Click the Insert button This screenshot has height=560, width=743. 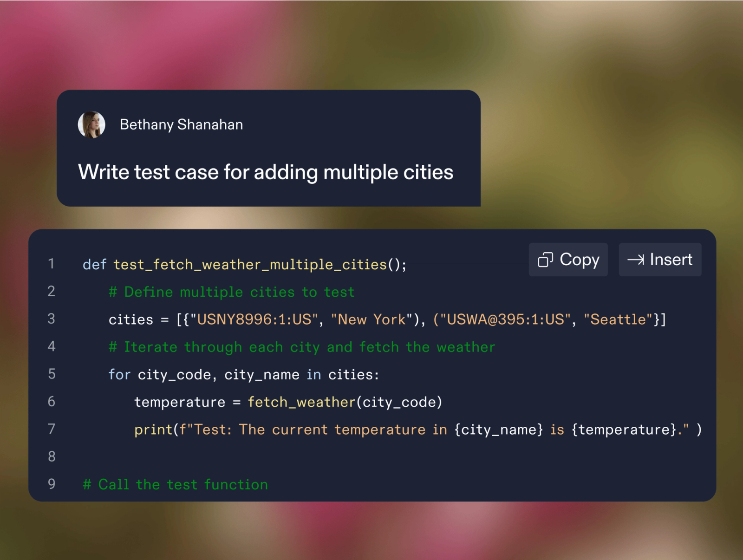tap(659, 260)
